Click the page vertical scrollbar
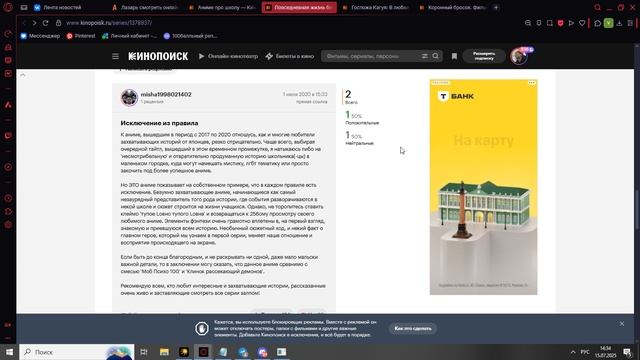 [637, 210]
